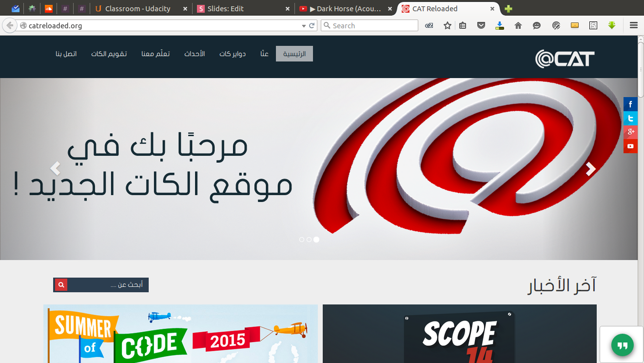Close the Dark Horse tab
Screen dimensions: 644x363
[x=390, y=9]
